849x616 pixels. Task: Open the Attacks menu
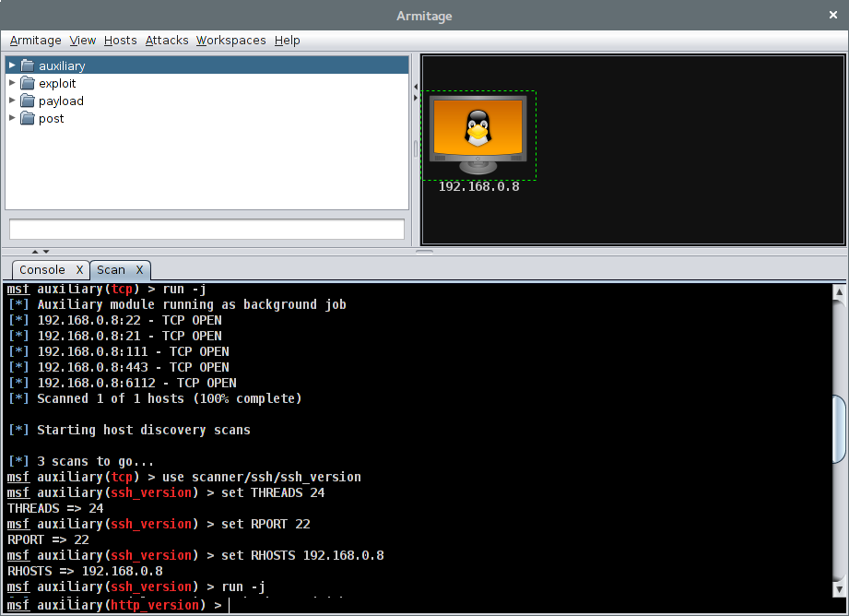coord(167,41)
